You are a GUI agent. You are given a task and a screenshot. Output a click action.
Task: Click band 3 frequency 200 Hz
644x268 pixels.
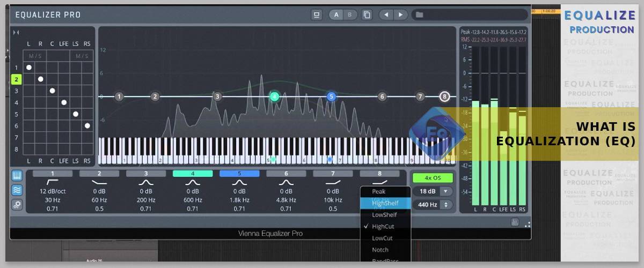[146, 200]
